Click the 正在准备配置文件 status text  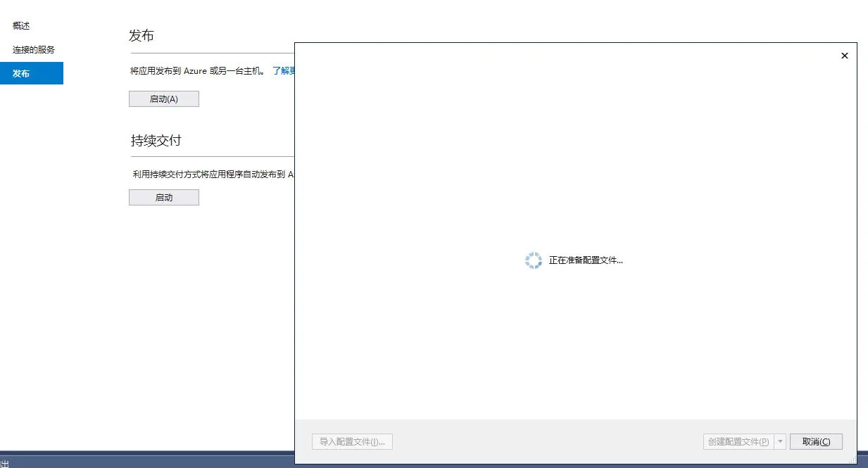coord(584,260)
